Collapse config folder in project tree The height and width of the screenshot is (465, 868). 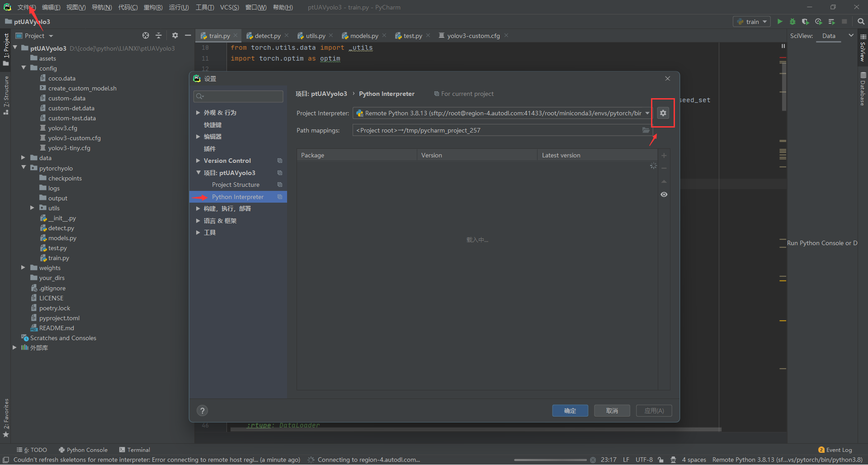(24, 68)
